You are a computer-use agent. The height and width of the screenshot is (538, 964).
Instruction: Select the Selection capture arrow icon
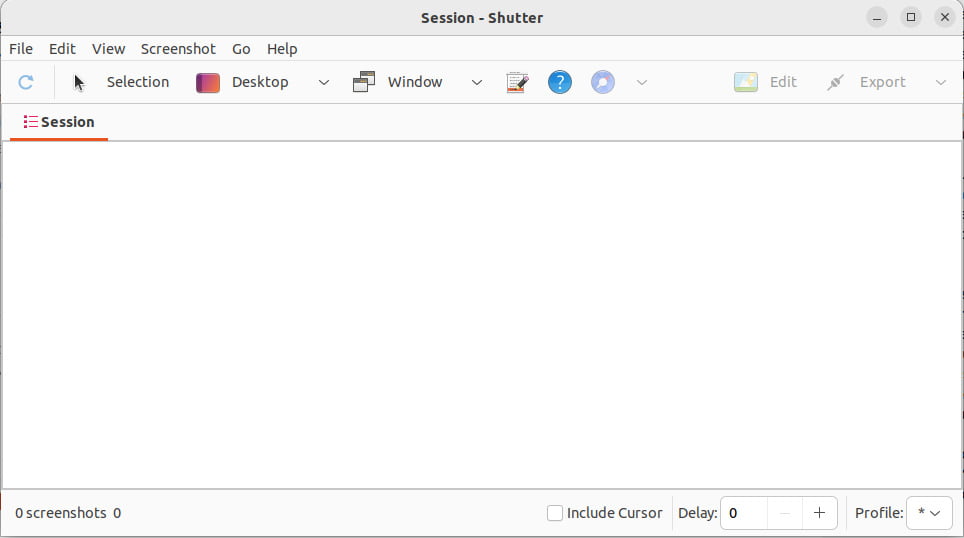(79, 82)
